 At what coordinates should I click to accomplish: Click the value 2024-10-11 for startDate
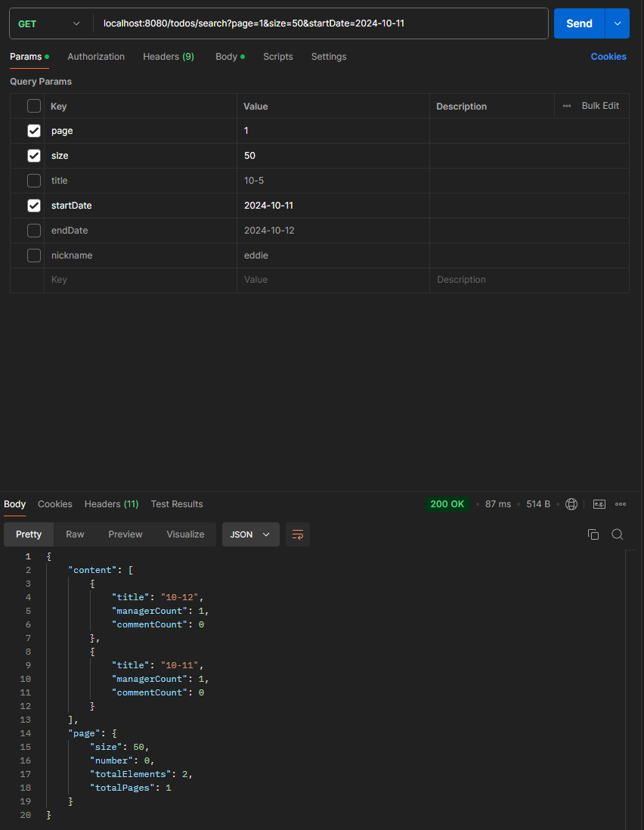tap(268, 206)
